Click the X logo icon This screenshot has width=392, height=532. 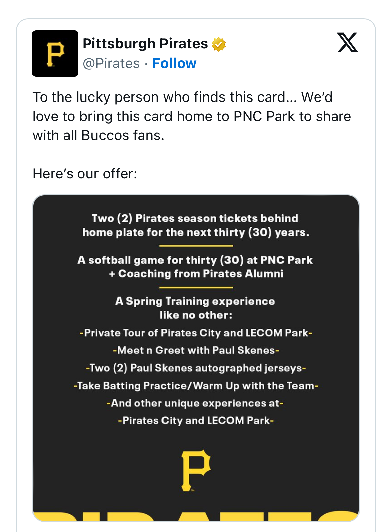coord(347,43)
